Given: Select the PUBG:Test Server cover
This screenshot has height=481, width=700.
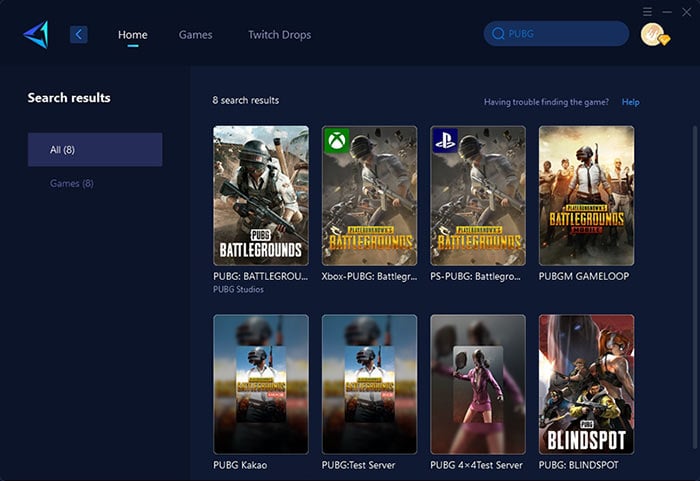Looking at the screenshot, I should click(369, 385).
